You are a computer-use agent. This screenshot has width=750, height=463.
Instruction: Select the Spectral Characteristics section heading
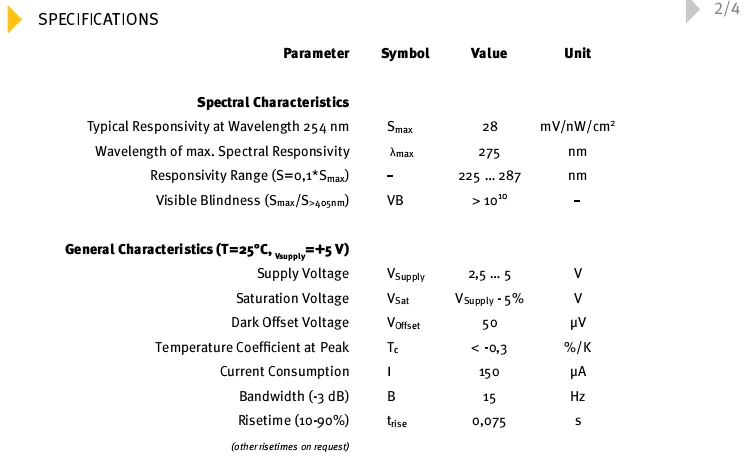[x=273, y=102]
